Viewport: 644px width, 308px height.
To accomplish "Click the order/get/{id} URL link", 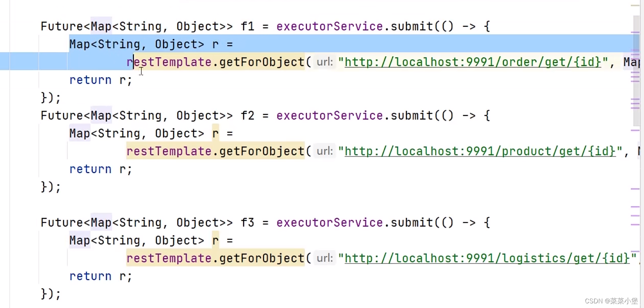I will click(473, 62).
